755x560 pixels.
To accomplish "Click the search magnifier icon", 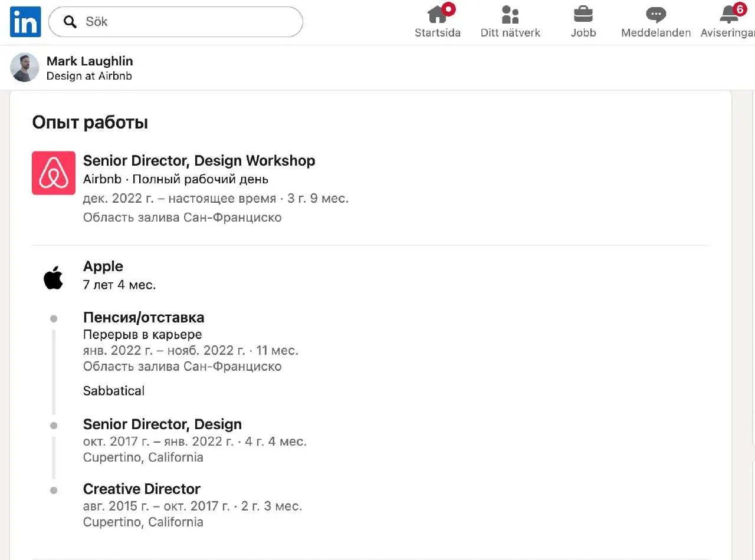I will tap(70, 22).
